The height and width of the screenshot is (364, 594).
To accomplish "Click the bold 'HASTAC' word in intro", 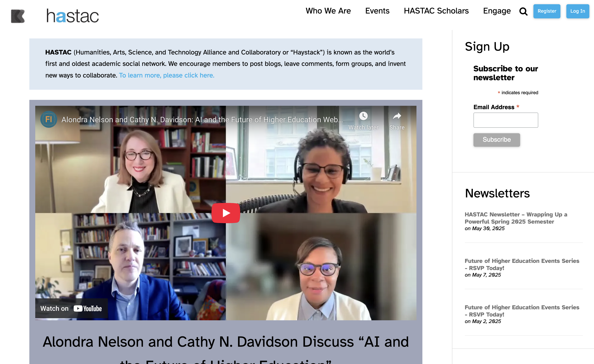I will click(58, 52).
